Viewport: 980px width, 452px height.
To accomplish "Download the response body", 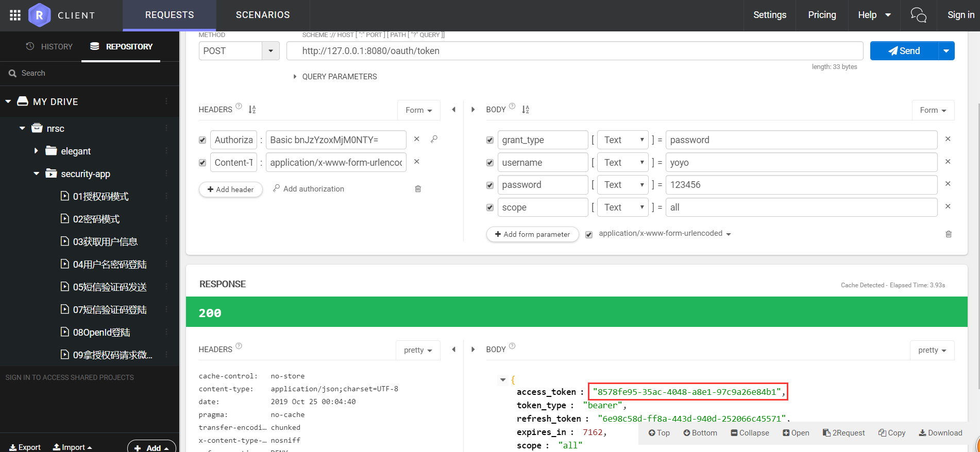I will click(940, 433).
